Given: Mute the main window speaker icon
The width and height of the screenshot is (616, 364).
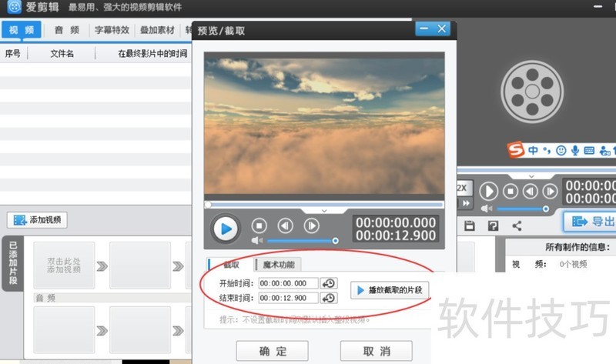Looking at the screenshot, I should (x=487, y=209).
